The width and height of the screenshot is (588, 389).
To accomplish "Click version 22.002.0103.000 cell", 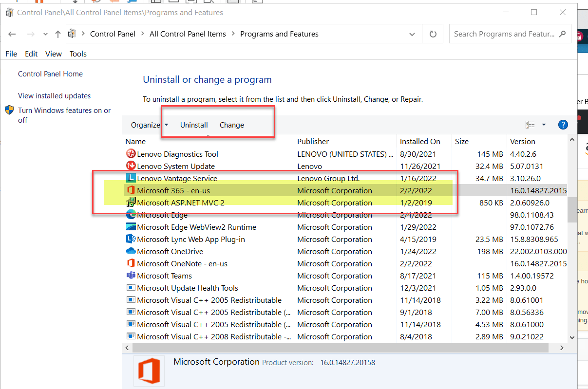I will tap(538, 251).
